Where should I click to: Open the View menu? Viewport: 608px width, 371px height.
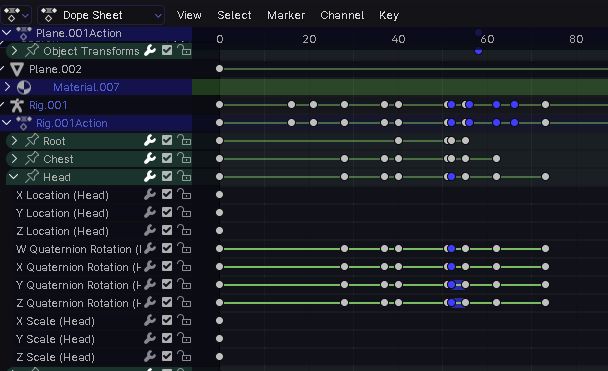click(x=189, y=15)
